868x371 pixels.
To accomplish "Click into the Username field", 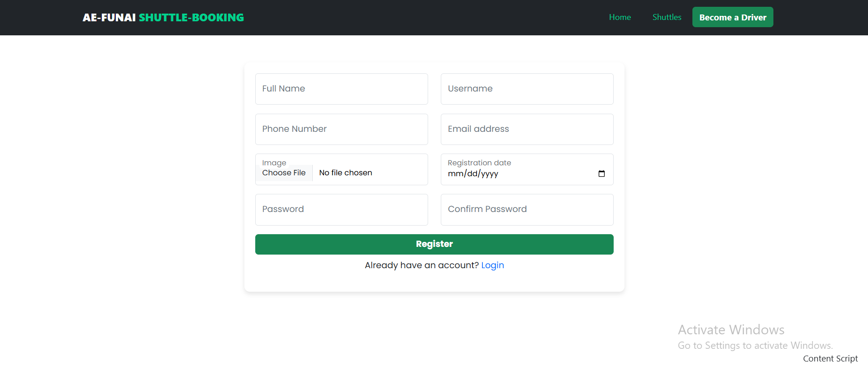I will coord(527,89).
